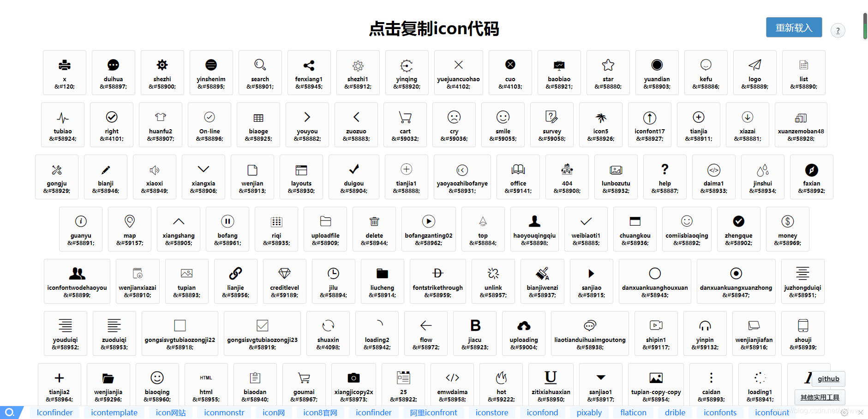This screenshot has width=868, height=419.
Task: Click the bianji pencil icon
Action: pos(106,177)
